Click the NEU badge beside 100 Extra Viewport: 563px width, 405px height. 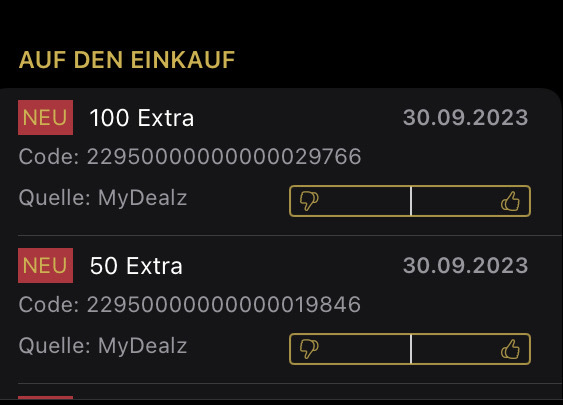[x=46, y=117]
